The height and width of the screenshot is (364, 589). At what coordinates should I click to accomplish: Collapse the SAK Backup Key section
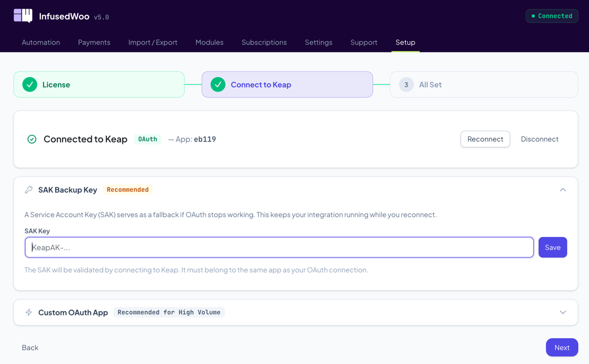point(563,190)
